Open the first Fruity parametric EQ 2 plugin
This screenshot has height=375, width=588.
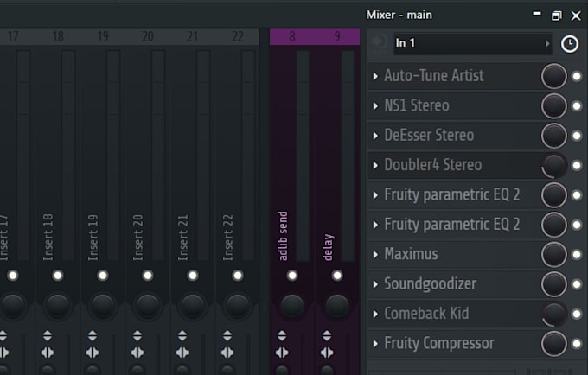click(x=452, y=194)
